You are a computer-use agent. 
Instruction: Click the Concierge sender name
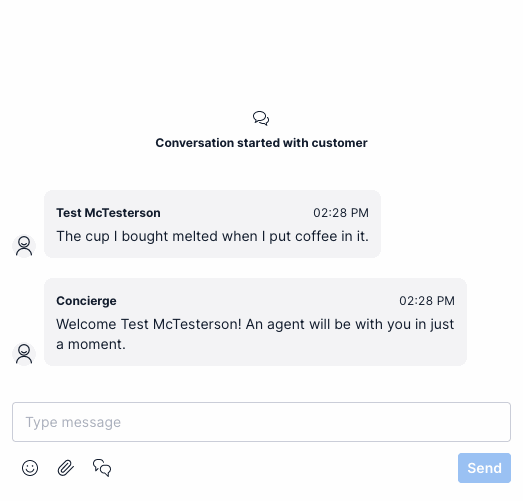(x=86, y=301)
